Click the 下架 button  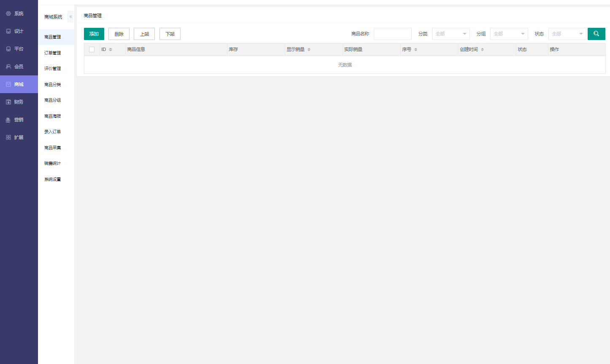170,34
